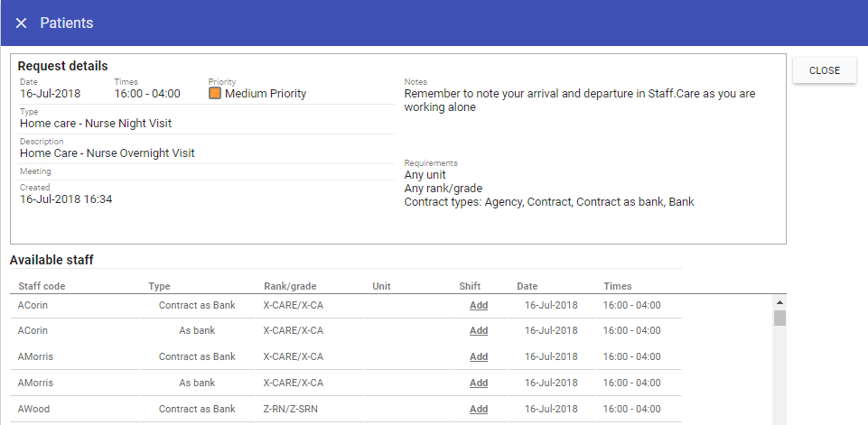The image size is (868, 425).
Task: Sort by the Staff code column header
Action: click(x=42, y=287)
